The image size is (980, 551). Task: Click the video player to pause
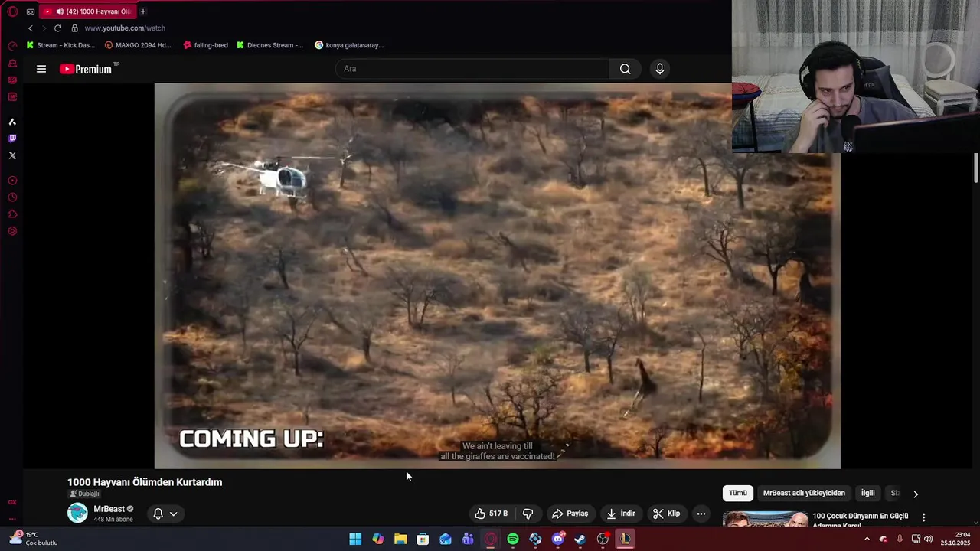498,275
